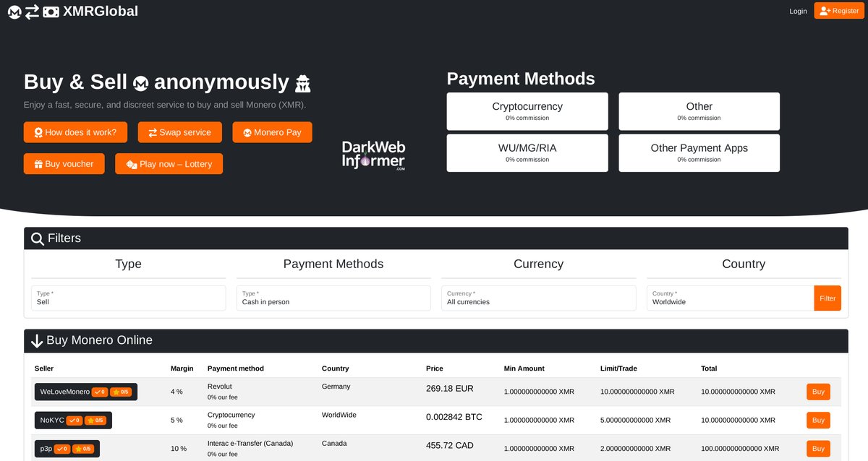The height and width of the screenshot is (461, 868).
Task: Open Country dropdown showing Worldwide
Action: [731, 298]
